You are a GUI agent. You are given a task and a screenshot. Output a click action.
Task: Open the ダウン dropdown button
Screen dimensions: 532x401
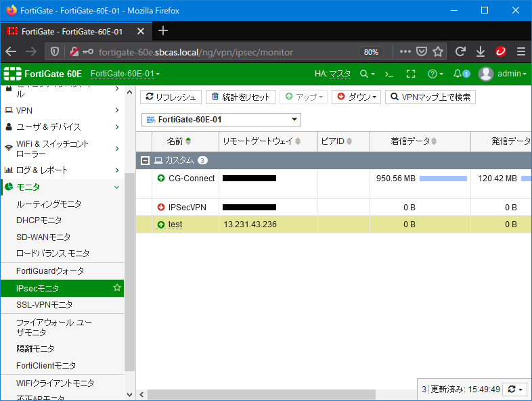(x=356, y=97)
